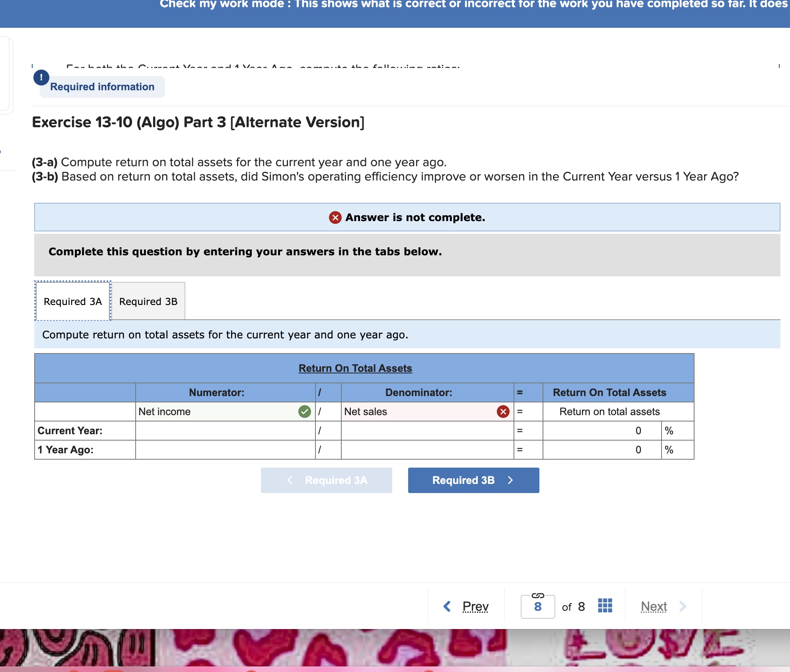Click the Return On Total Assets table header
This screenshot has height=672, width=790.
pyautogui.click(x=355, y=368)
